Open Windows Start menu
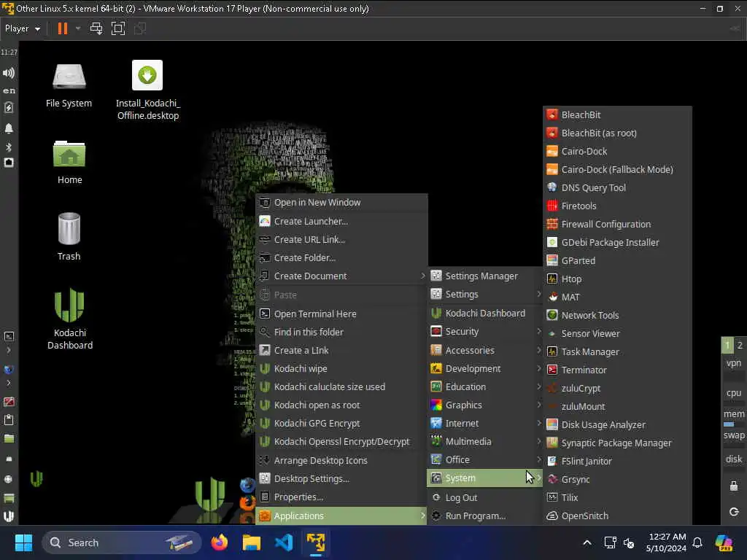This screenshot has height=560, width=747. [23, 542]
